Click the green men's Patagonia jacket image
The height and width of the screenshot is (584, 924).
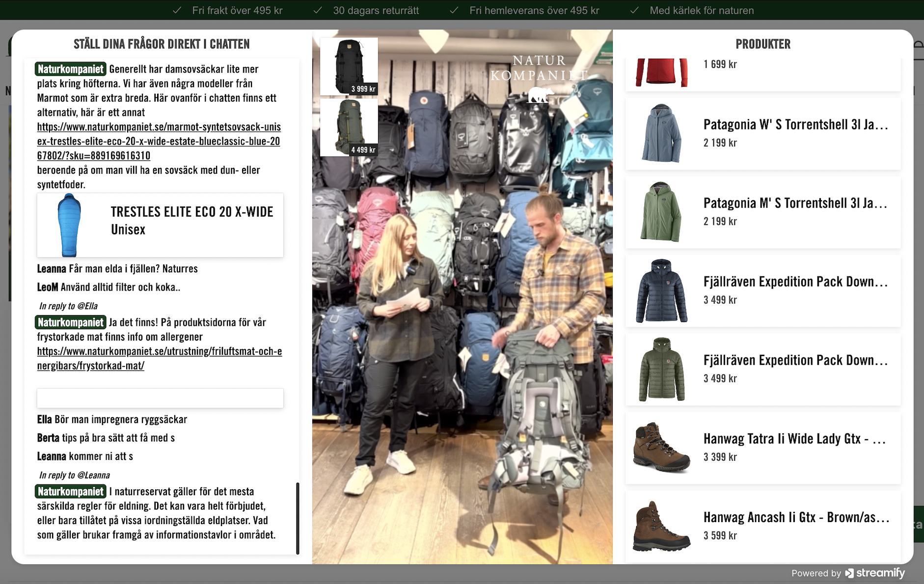coord(661,212)
